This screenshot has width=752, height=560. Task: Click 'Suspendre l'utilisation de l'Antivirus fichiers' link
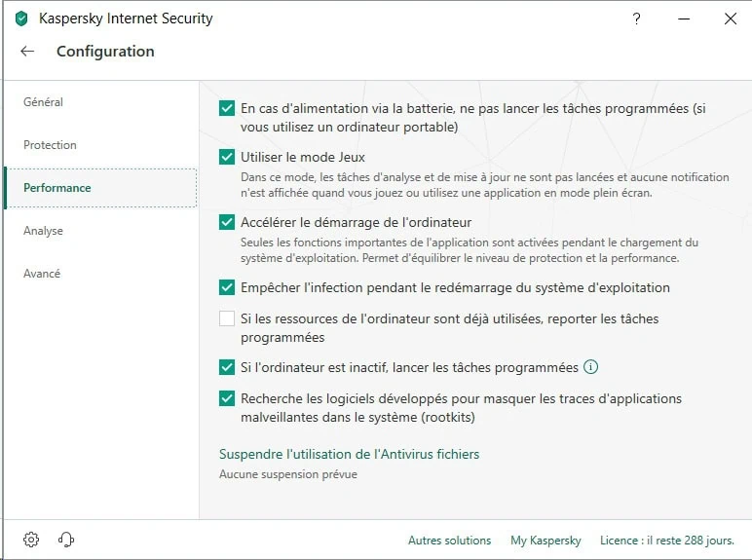[x=349, y=454]
